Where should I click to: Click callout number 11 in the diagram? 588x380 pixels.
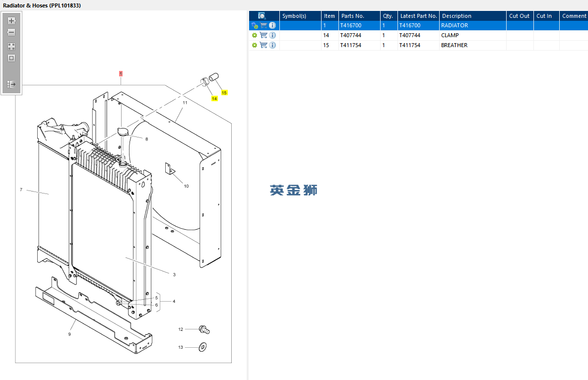click(185, 102)
